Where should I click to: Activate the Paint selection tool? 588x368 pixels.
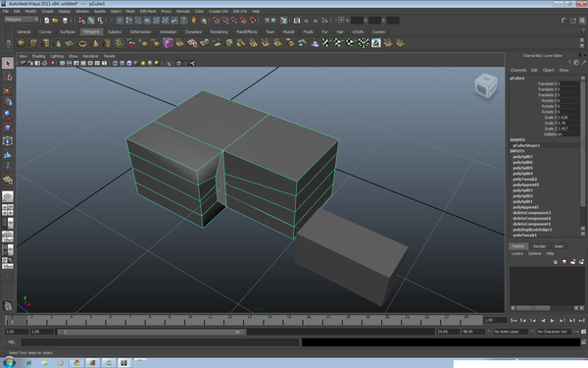tap(8, 89)
